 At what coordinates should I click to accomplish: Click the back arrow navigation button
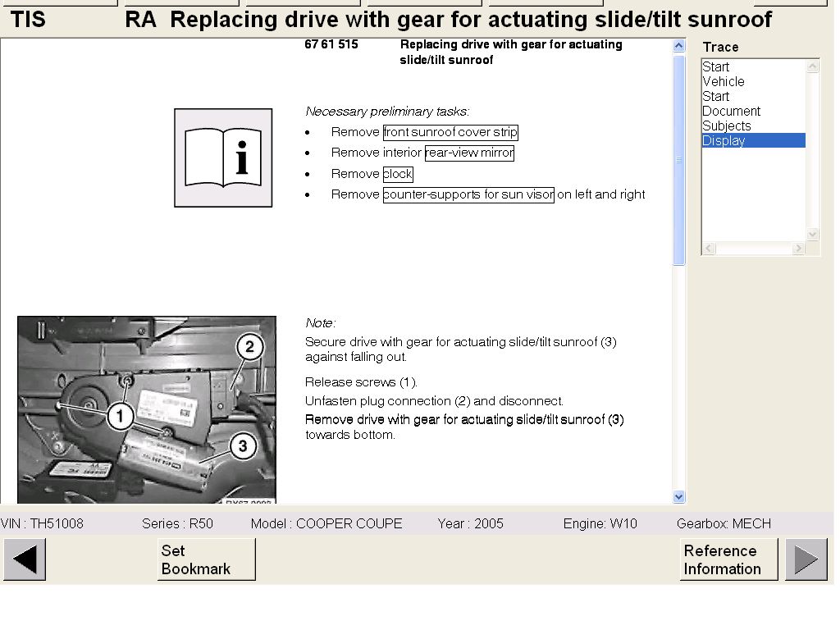pyautogui.click(x=25, y=559)
